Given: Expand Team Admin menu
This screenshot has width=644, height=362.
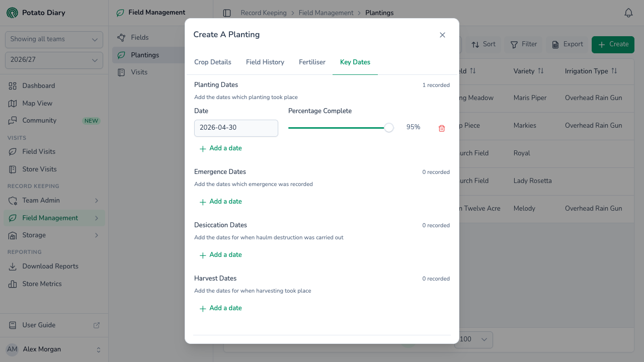Looking at the screenshot, I should 54,201.
